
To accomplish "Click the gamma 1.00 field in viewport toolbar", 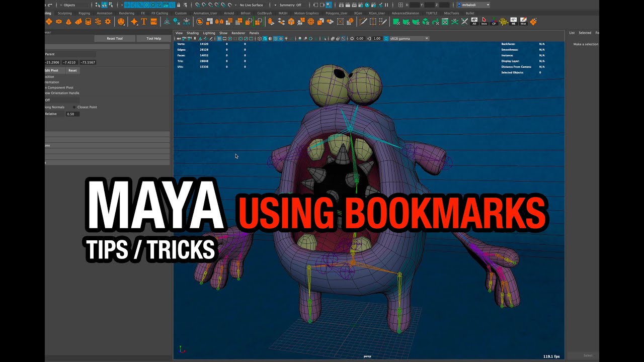I will (x=377, y=38).
